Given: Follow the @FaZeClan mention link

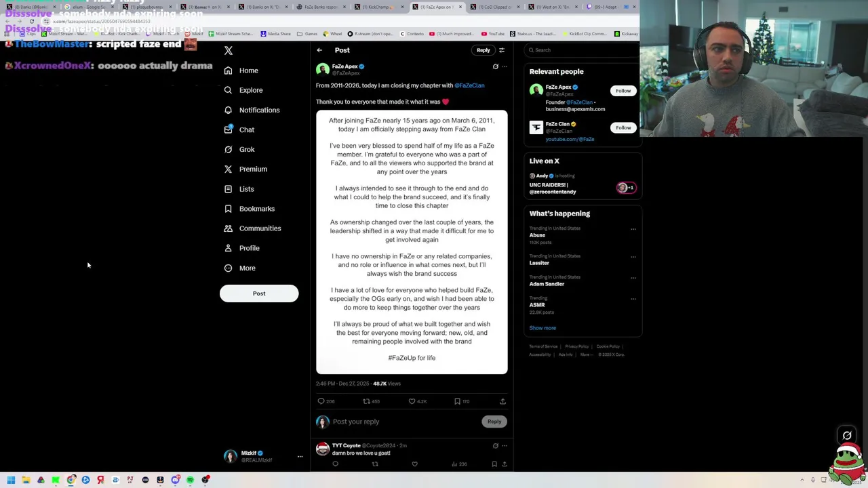Looking at the screenshot, I should (469, 85).
